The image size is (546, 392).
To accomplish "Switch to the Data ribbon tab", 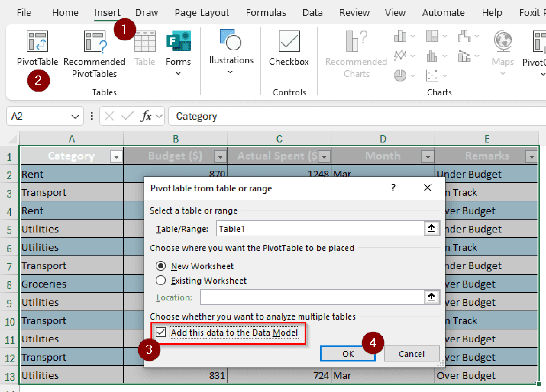I will (312, 13).
